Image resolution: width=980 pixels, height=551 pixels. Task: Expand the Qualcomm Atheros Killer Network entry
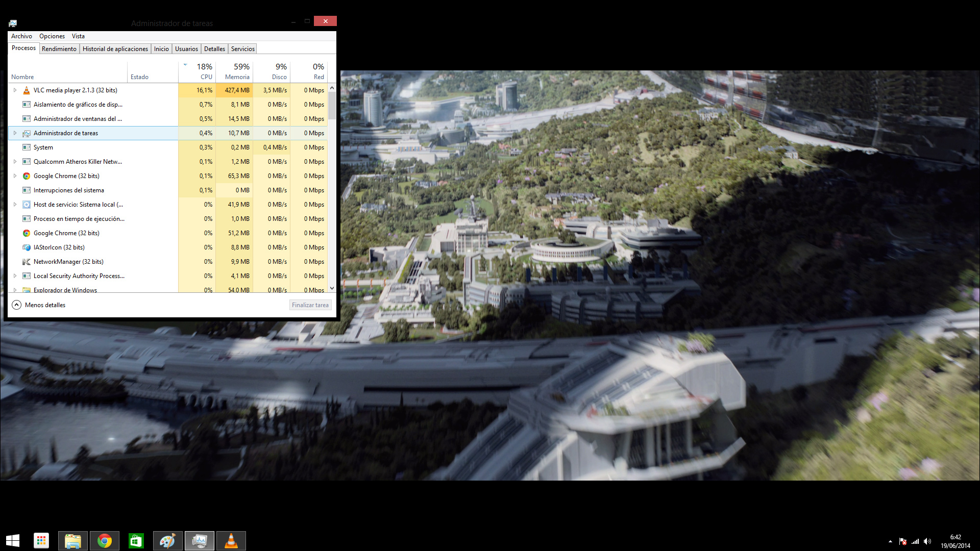click(x=15, y=162)
